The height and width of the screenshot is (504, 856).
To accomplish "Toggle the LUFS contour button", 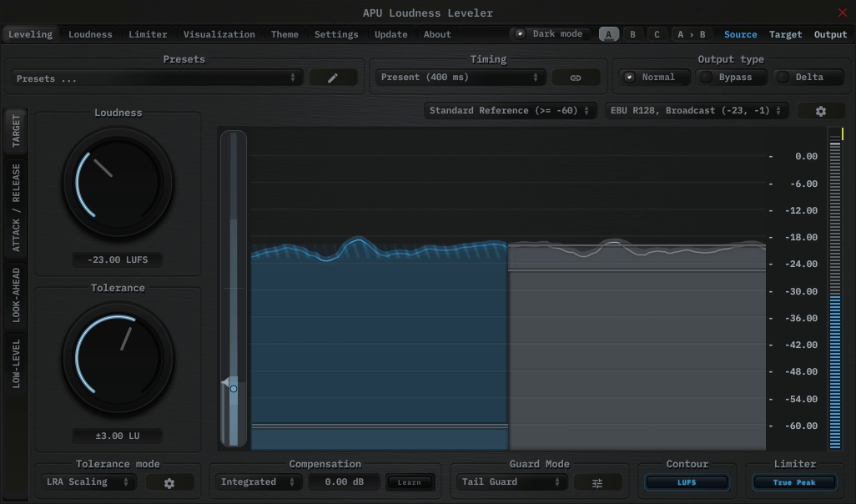I will click(x=687, y=482).
